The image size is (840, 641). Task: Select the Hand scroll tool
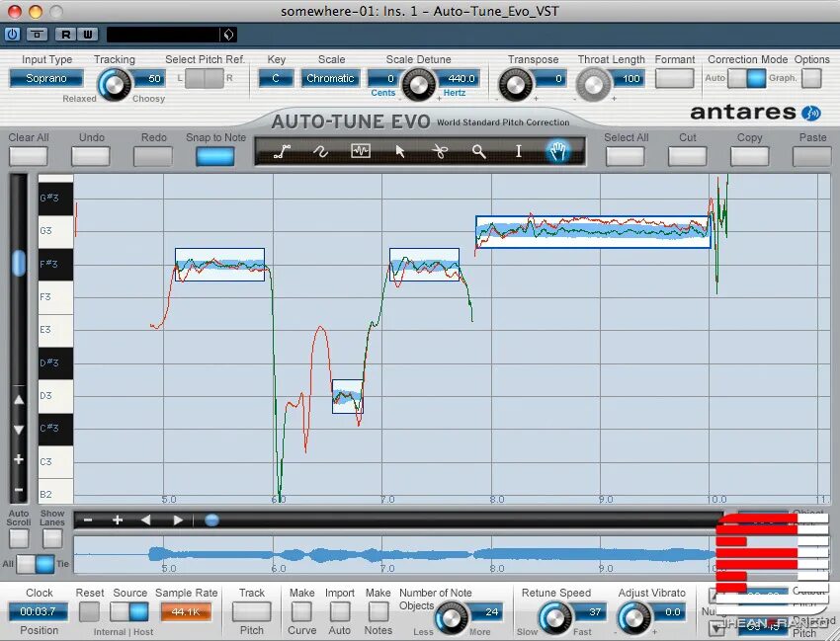(557, 151)
